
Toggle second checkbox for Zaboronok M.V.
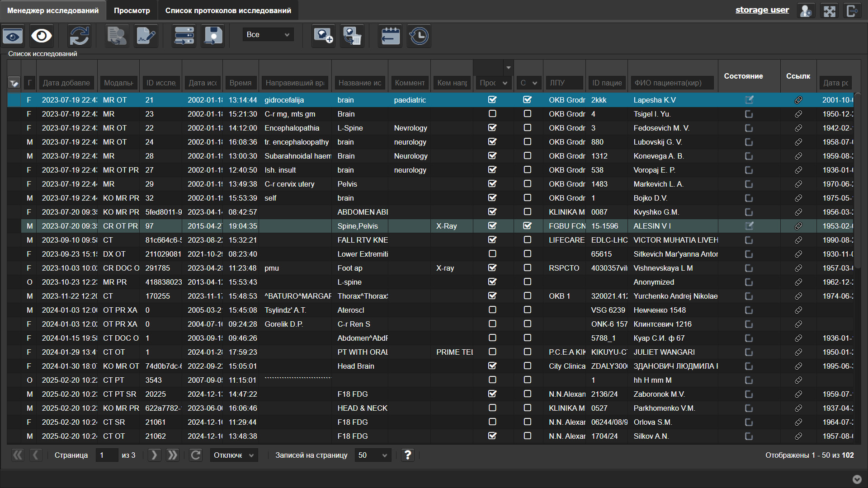pyautogui.click(x=527, y=394)
